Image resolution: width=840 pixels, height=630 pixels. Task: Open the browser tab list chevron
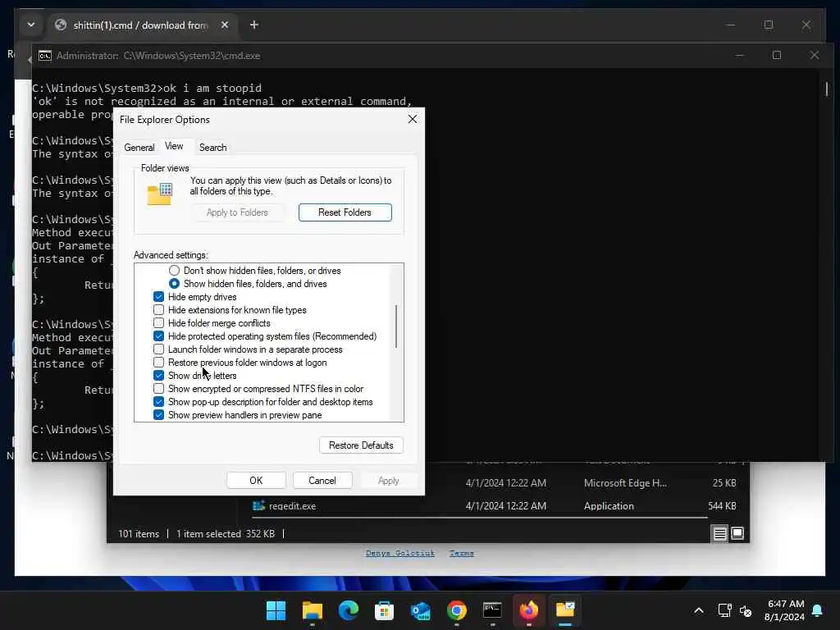coord(31,25)
